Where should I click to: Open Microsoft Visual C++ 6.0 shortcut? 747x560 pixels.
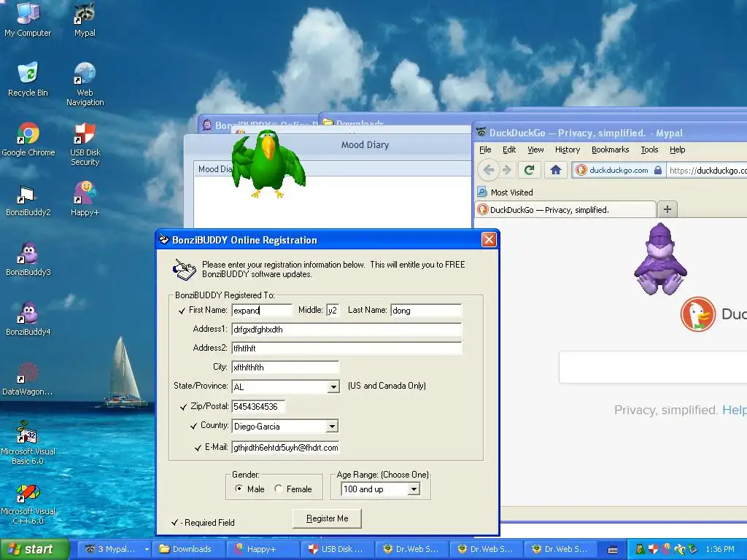(28, 504)
